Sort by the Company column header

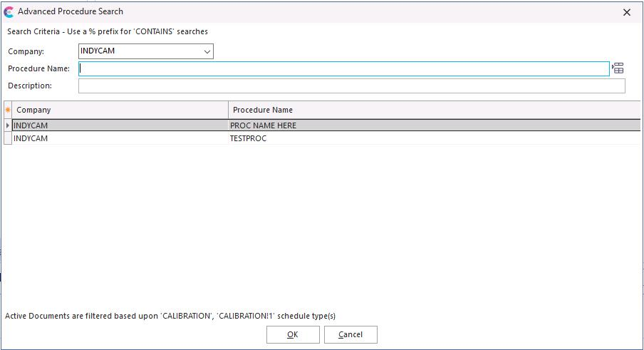(121, 110)
